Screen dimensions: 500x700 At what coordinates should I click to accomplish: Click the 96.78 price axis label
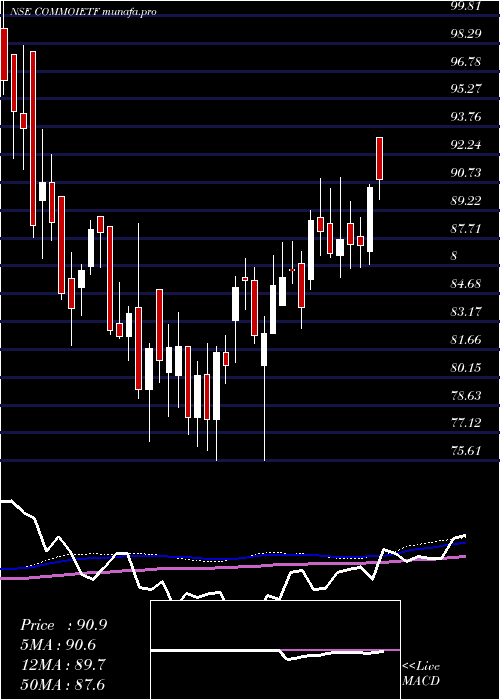[x=466, y=62]
